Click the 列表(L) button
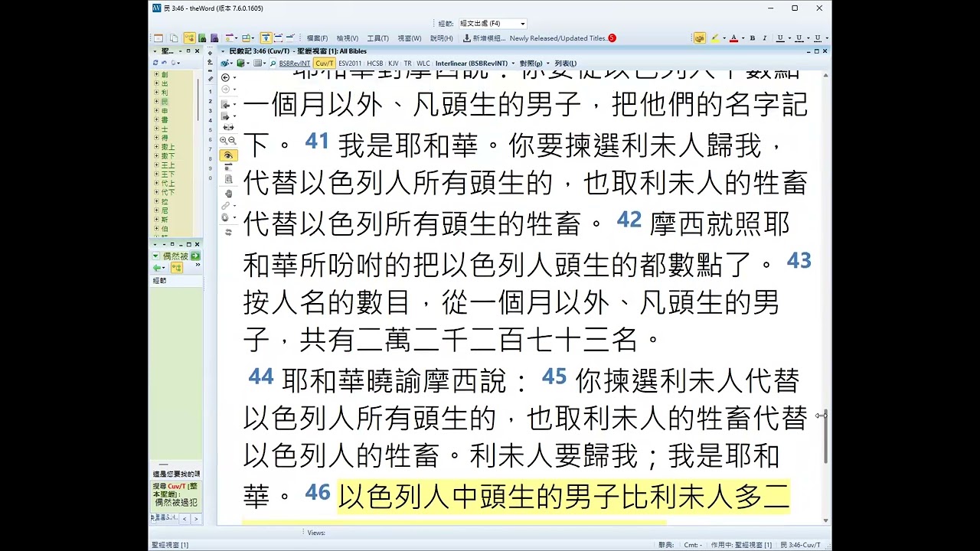Viewport: 980px width, 551px height. click(565, 64)
